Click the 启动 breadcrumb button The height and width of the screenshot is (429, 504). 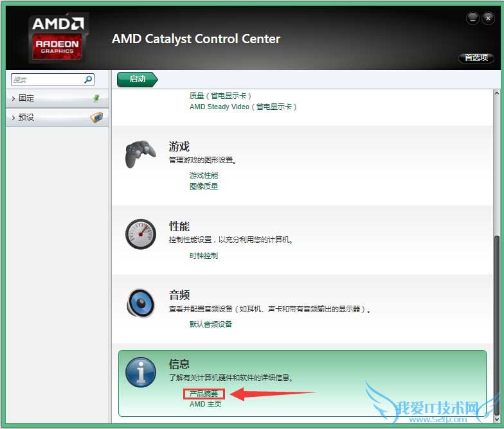click(x=138, y=80)
